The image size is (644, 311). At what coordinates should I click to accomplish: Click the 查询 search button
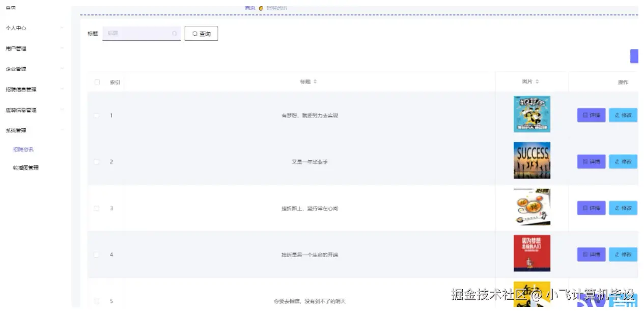click(201, 34)
